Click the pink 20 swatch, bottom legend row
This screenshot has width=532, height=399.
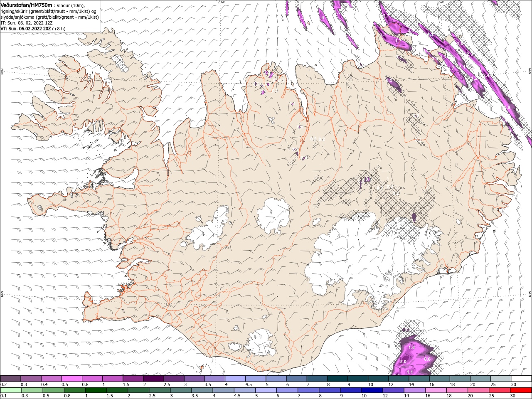[x=478, y=390]
